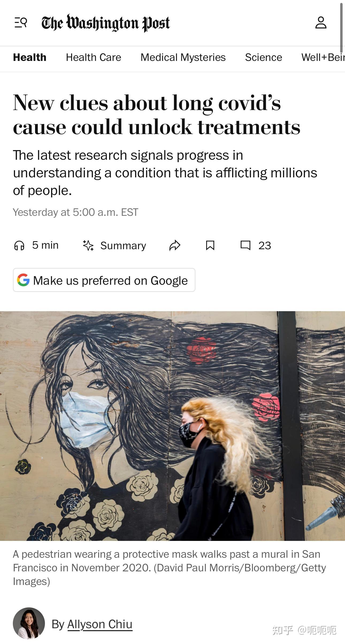Image resolution: width=345 pixels, height=644 pixels.
Task: Select the Health section tab
Action: click(30, 57)
